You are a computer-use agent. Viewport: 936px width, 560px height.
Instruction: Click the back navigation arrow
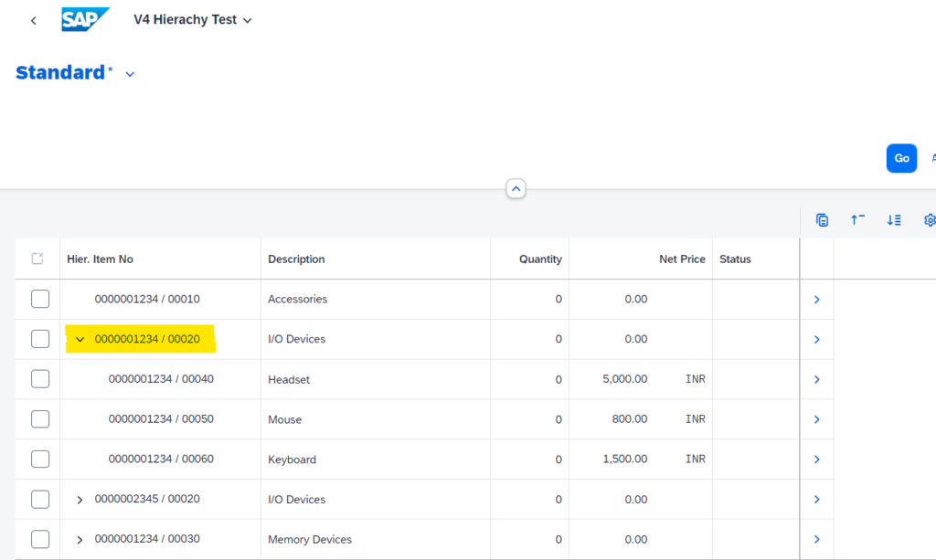33,19
